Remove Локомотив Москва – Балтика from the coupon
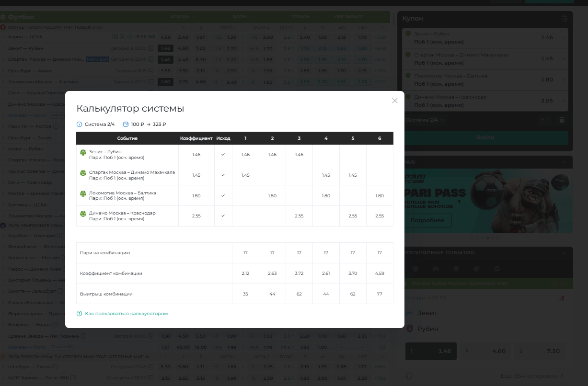The height and width of the screenshot is (386, 588). pos(564,79)
